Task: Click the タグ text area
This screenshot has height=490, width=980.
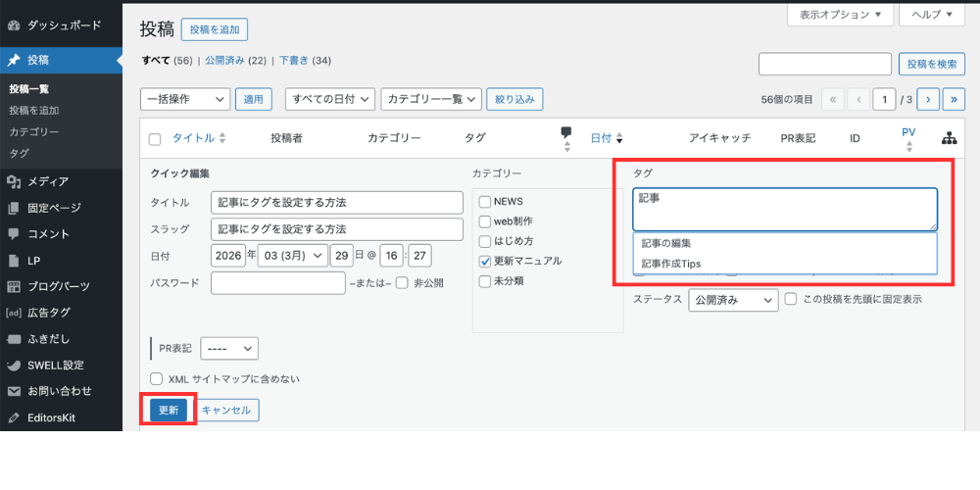Action: click(x=784, y=209)
